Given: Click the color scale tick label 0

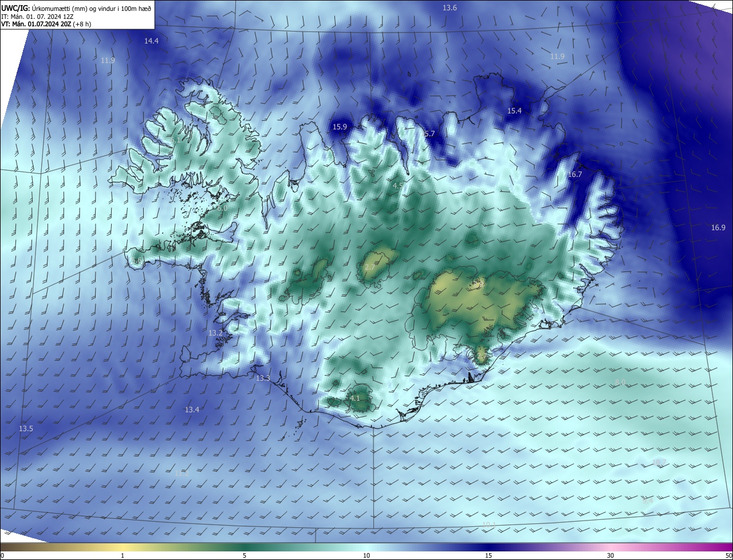Looking at the screenshot, I should [2, 556].
